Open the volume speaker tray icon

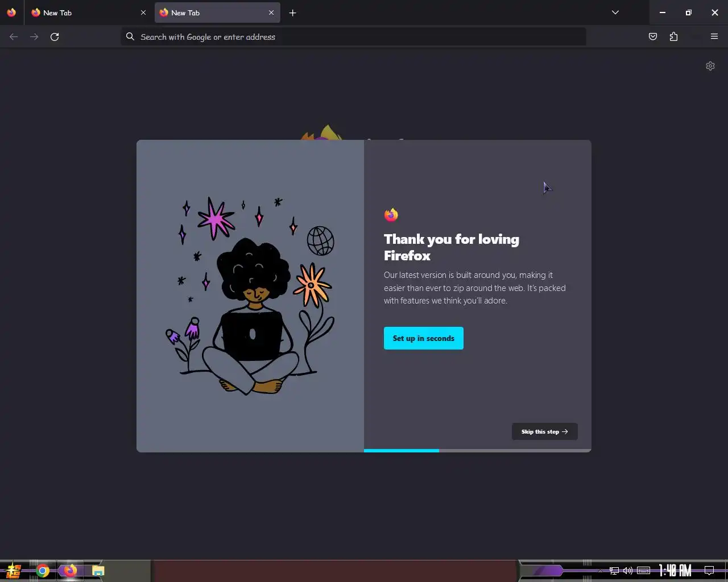[x=628, y=571]
